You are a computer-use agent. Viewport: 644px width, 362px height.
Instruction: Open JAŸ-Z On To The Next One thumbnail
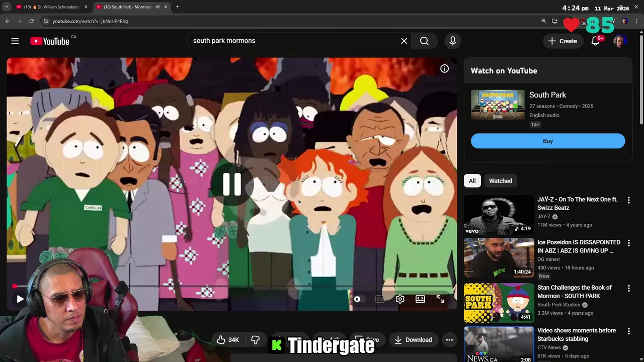(499, 215)
